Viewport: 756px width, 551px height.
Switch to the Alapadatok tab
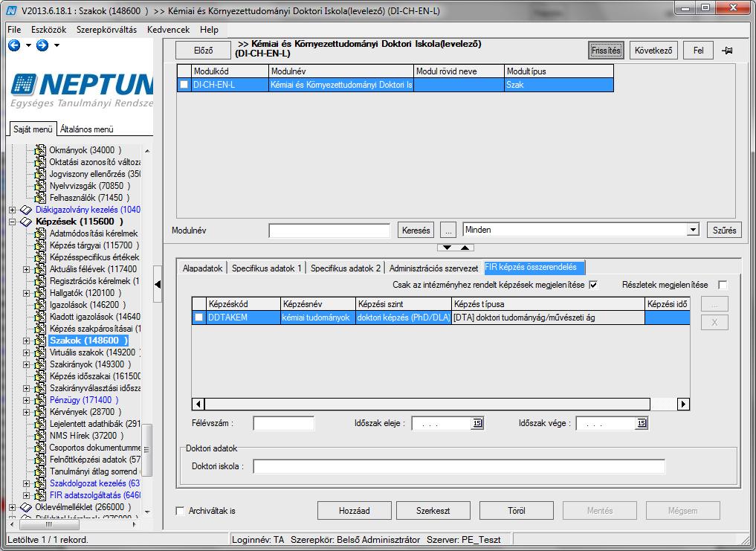pos(202,268)
